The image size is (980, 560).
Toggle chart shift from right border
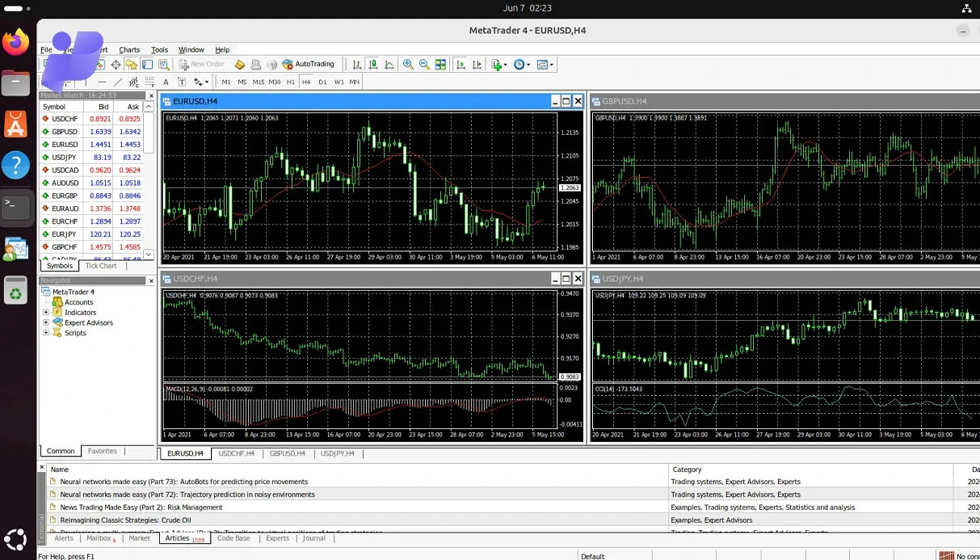pos(477,65)
